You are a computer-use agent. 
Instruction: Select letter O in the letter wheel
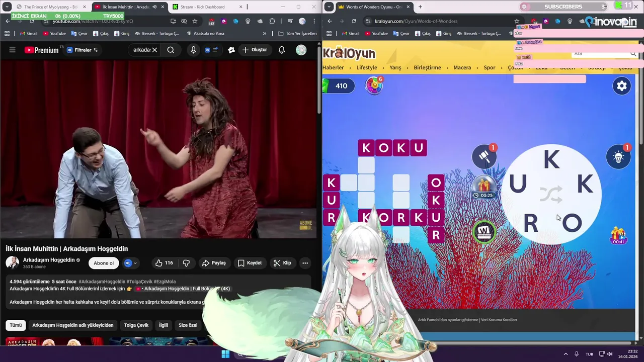tap(572, 223)
